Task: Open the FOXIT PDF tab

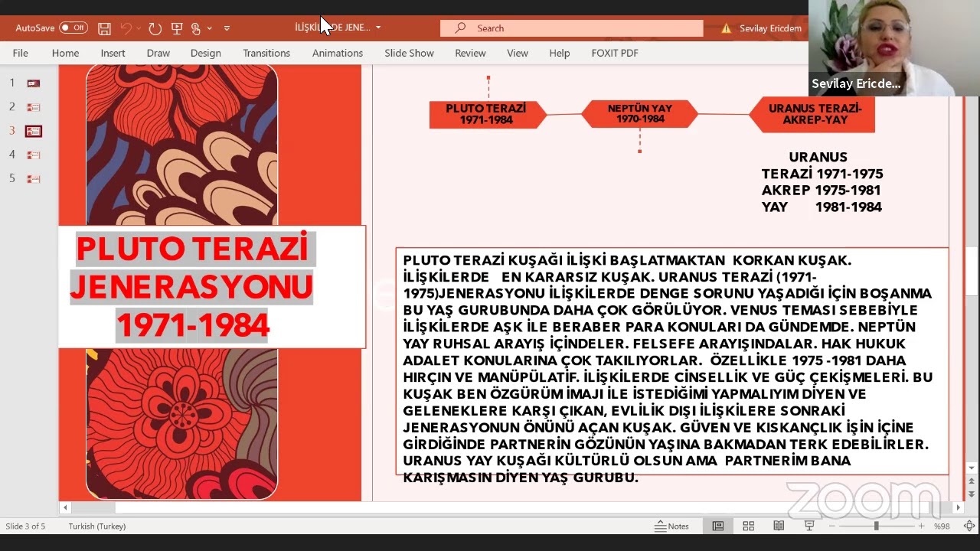Action: click(615, 53)
